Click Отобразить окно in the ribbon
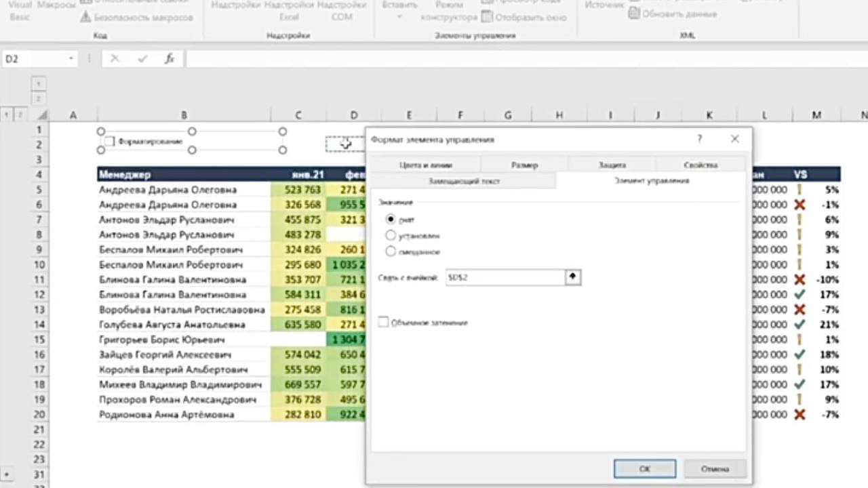The image size is (868, 488). coord(524,18)
